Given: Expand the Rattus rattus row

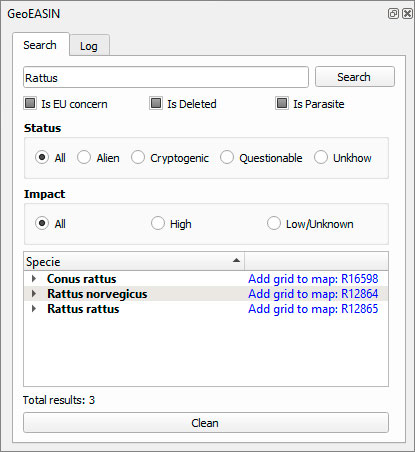Looking at the screenshot, I should (34, 308).
